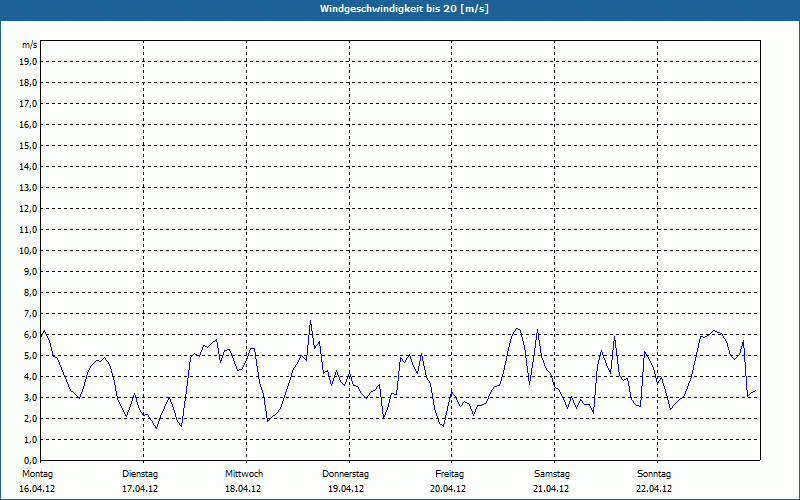This screenshot has width=800, height=500.
Task: Select the 'Sonntag' day label
Action: [x=654, y=474]
